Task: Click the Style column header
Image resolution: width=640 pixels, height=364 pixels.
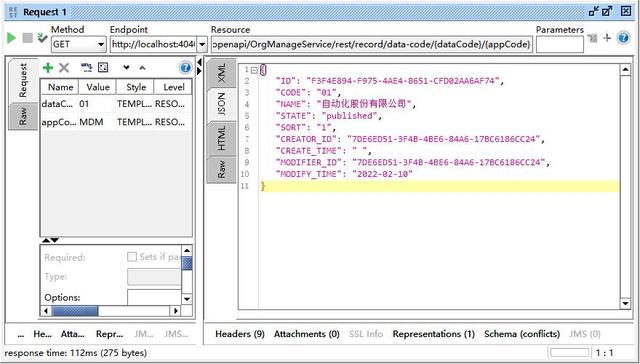Action: 136,87
